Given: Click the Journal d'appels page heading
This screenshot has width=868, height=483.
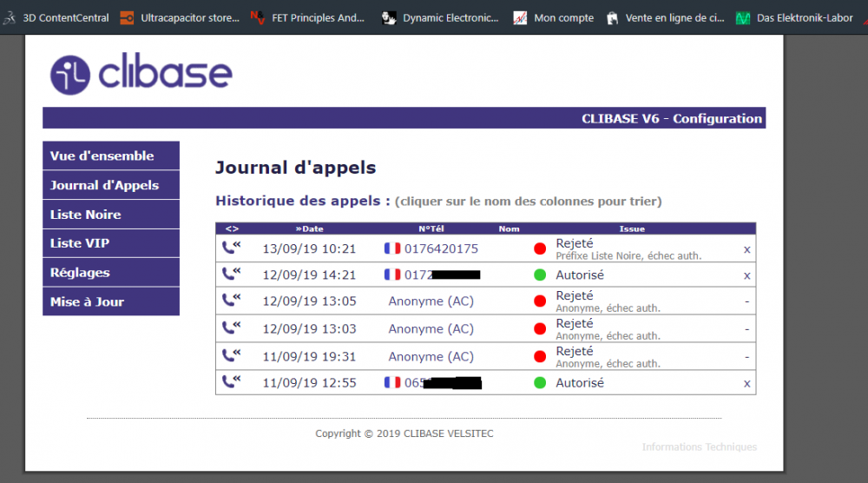Looking at the screenshot, I should pos(296,168).
